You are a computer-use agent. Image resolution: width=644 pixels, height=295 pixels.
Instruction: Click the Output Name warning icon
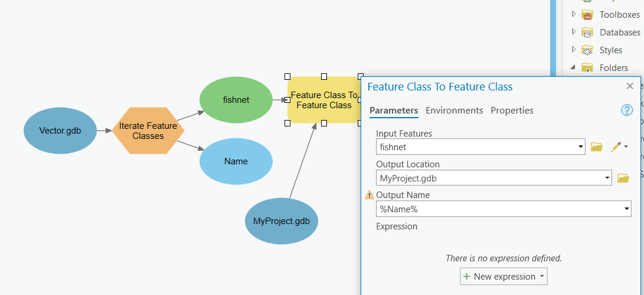(370, 195)
